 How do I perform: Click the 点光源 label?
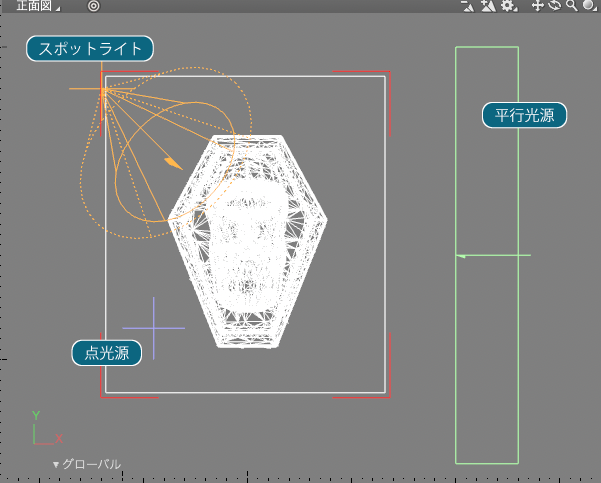tap(107, 352)
